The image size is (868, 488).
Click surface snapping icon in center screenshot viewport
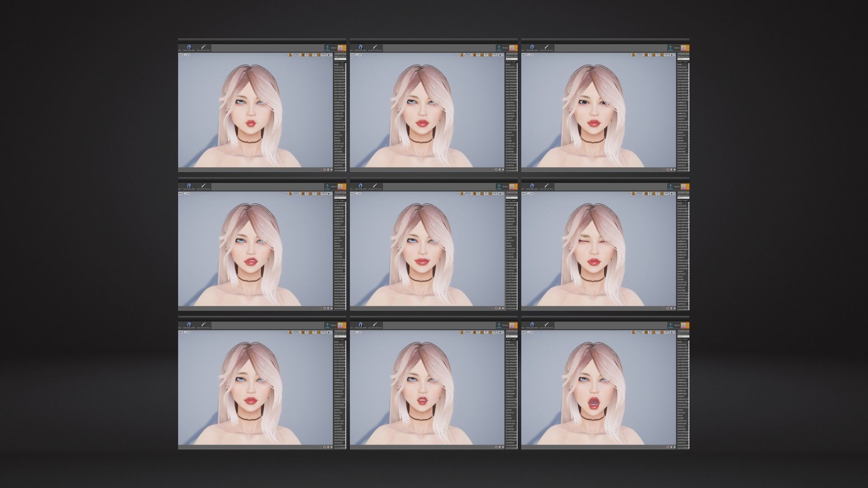point(472,193)
